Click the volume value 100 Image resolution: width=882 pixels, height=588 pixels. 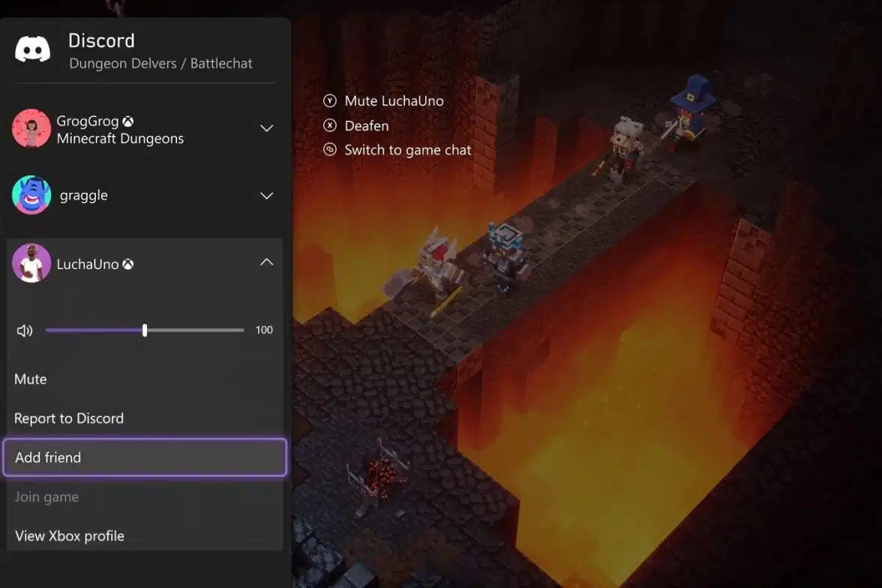(264, 330)
